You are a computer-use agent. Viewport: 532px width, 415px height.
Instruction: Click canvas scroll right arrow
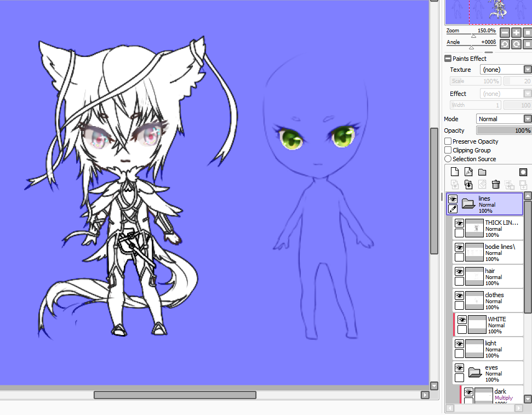point(425,395)
